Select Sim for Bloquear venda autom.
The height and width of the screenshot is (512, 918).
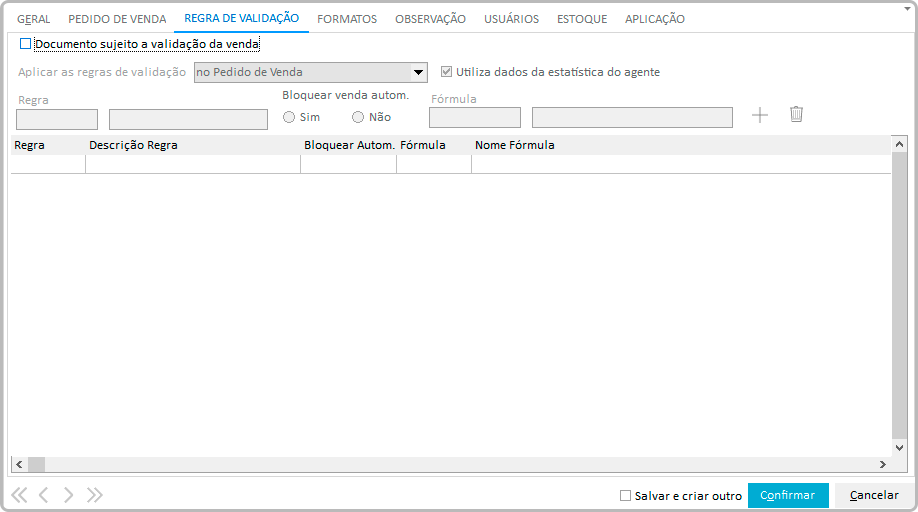pyautogui.click(x=289, y=118)
